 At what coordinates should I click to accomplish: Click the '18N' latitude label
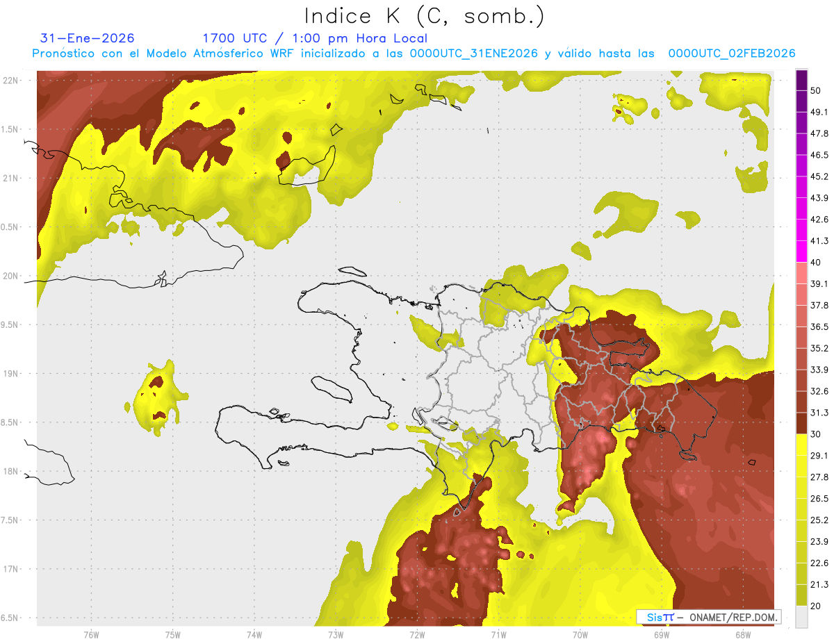[12, 471]
